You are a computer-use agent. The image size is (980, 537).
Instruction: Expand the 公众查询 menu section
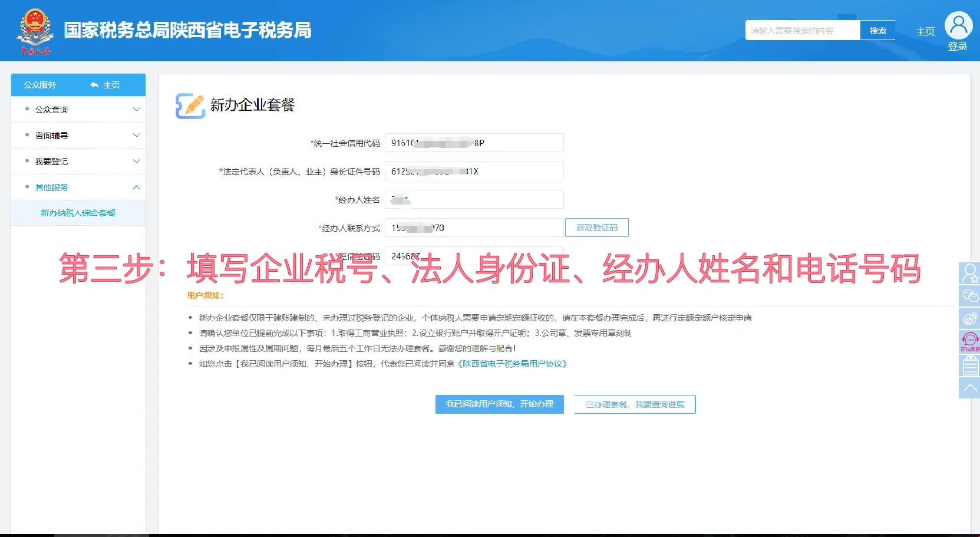78,110
